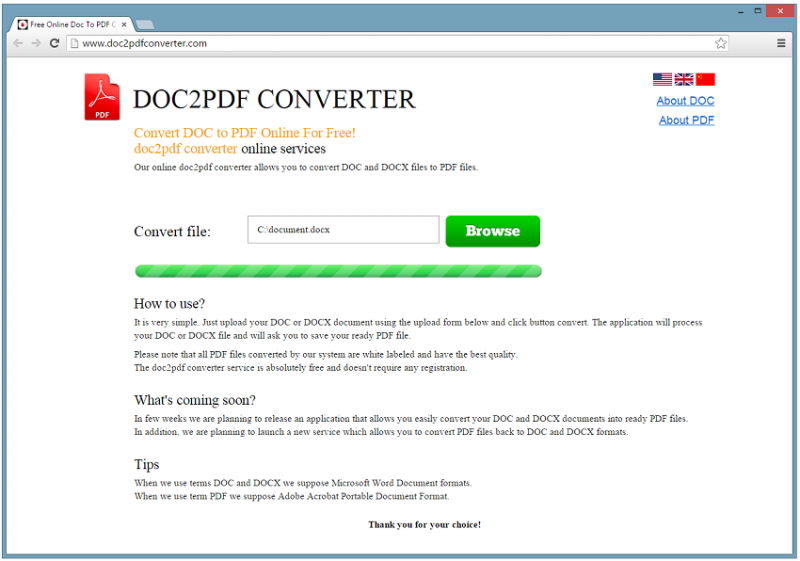
Task: Open the About PDF link
Action: click(686, 120)
